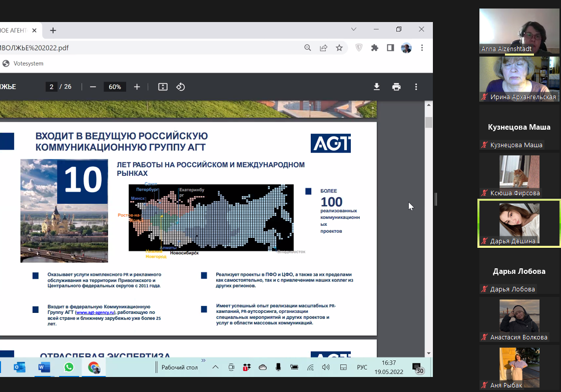Click the PDF vertical scrollbar thumb
Image resolution: width=561 pixels, height=392 pixels.
click(x=428, y=122)
